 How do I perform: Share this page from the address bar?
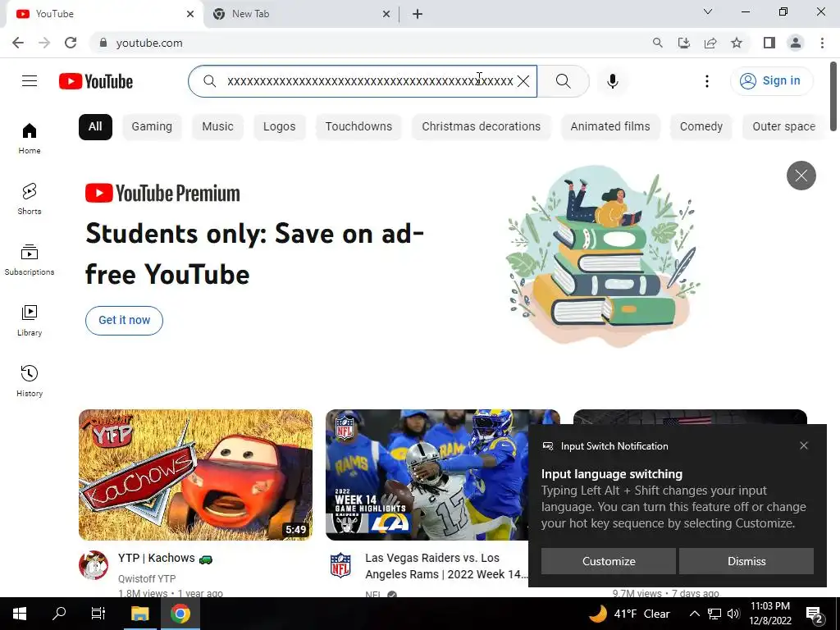(710, 43)
